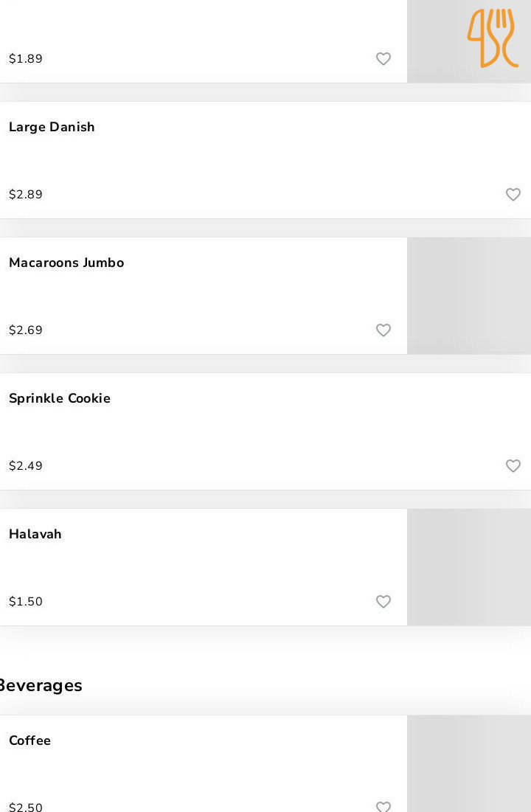The image size is (531, 812).
Task: Open the Large Danish menu item
Action: 52,127
